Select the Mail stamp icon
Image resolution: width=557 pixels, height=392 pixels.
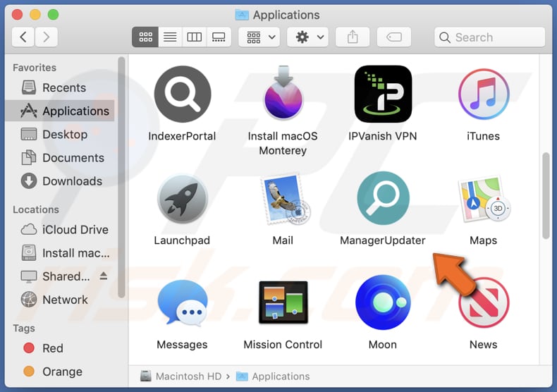286,199
